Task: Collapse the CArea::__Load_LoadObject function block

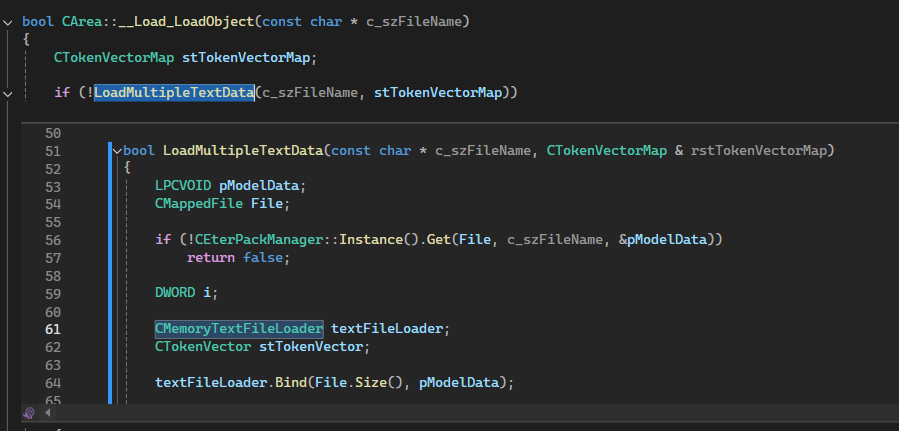Action: coord(7,22)
